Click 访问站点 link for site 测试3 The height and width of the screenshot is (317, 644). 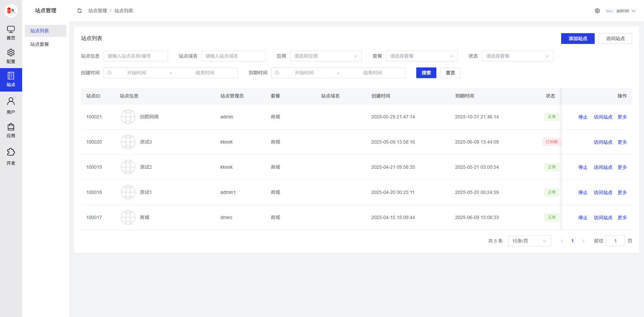pyautogui.click(x=603, y=142)
